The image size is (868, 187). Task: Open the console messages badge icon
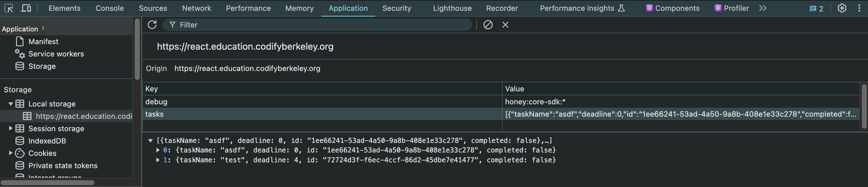point(816,8)
